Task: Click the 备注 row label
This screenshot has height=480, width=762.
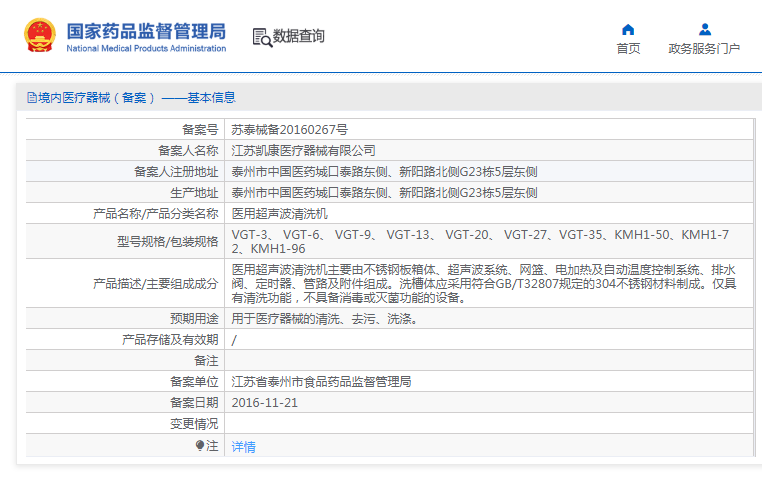Action: tap(206, 360)
